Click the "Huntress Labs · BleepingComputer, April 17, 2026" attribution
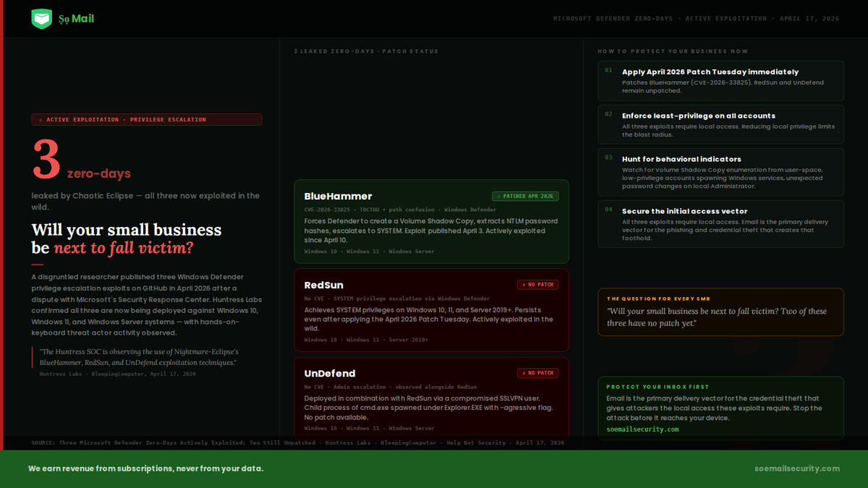The width and height of the screenshot is (868, 488). click(117, 374)
